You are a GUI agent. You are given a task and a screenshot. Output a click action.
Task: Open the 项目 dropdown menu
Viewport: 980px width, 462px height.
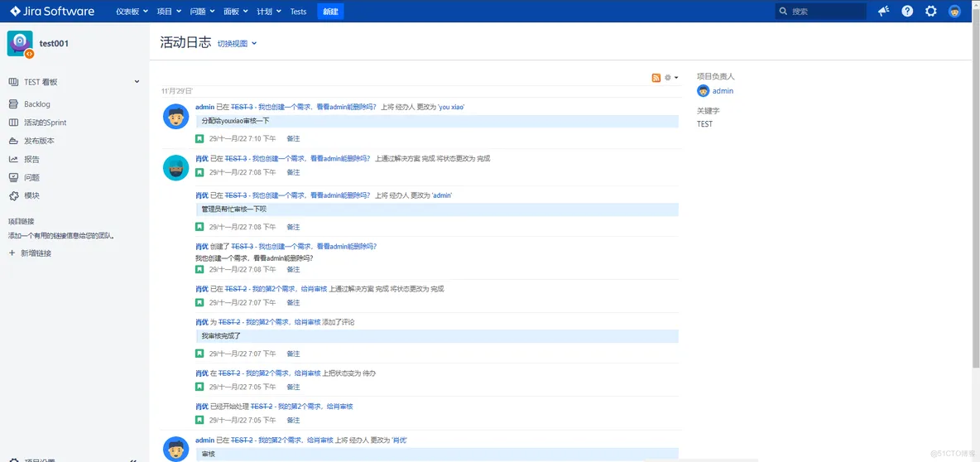169,12
